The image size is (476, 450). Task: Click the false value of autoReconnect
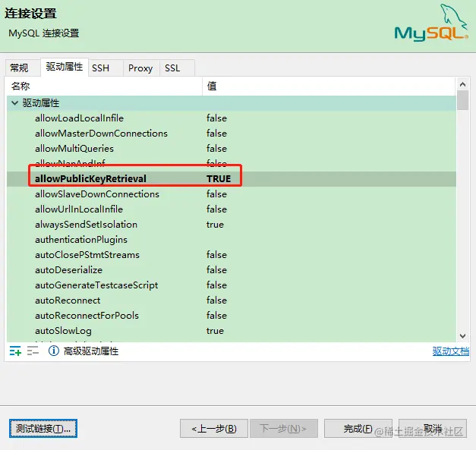[x=216, y=301]
